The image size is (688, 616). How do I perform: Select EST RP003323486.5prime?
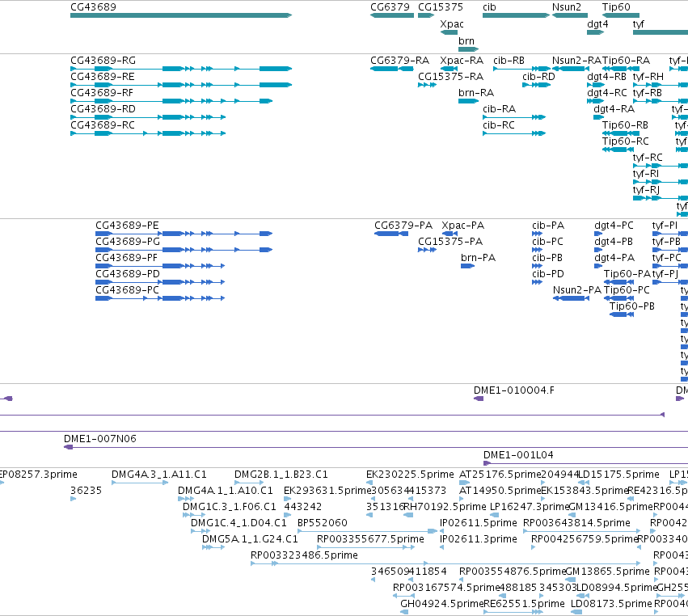click(x=445, y=563)
